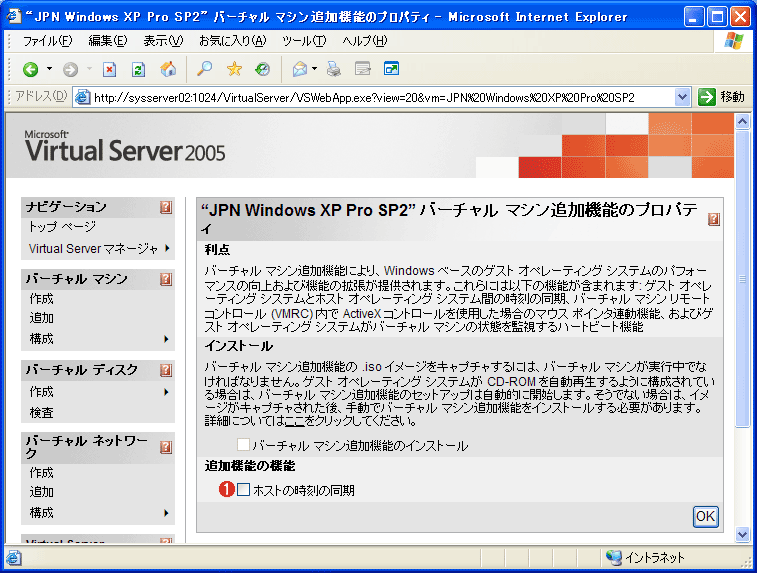Screen dimensions: 757x573
Task: Open the 表示(V) menu
Action: coord(163,41)
